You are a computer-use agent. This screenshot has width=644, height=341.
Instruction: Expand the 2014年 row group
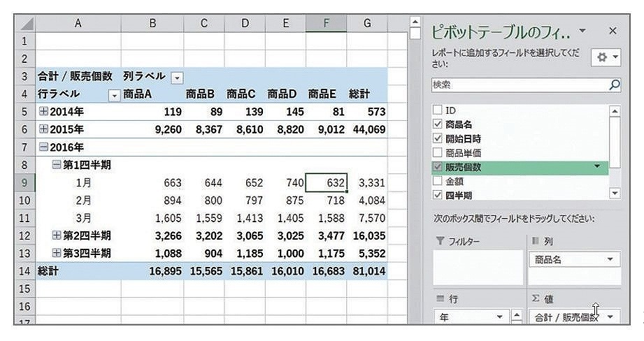[x=43, y=111]
